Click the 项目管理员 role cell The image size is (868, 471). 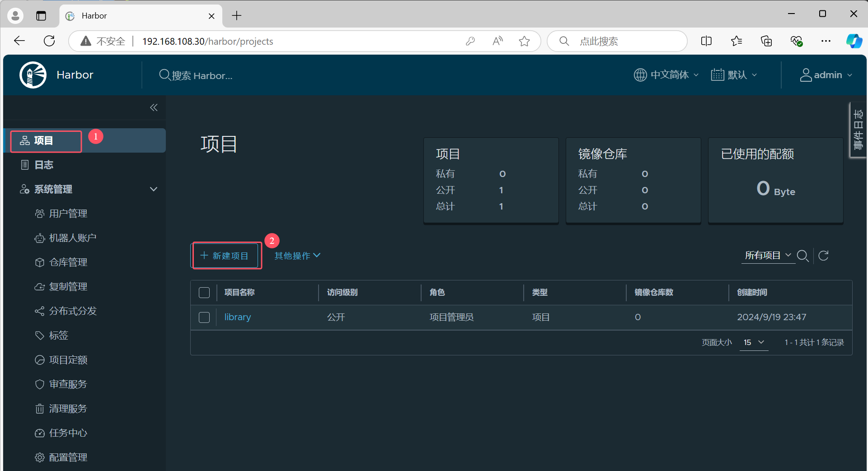pyautogui.click(x=451, y=317)
